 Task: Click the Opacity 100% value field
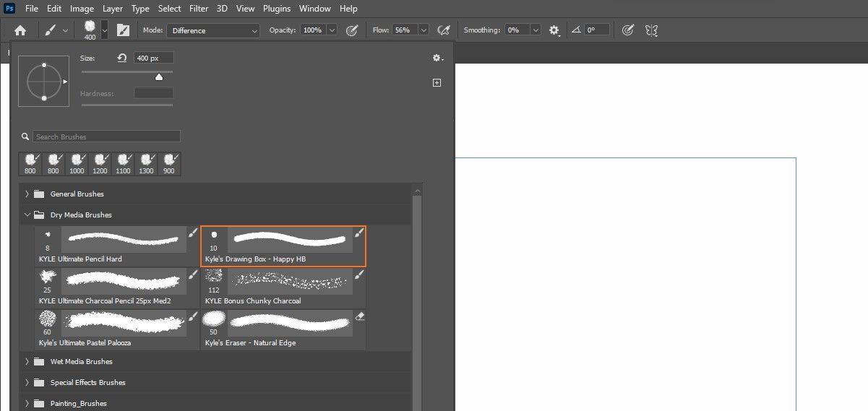pyautogui.click(x=314, y=30)
